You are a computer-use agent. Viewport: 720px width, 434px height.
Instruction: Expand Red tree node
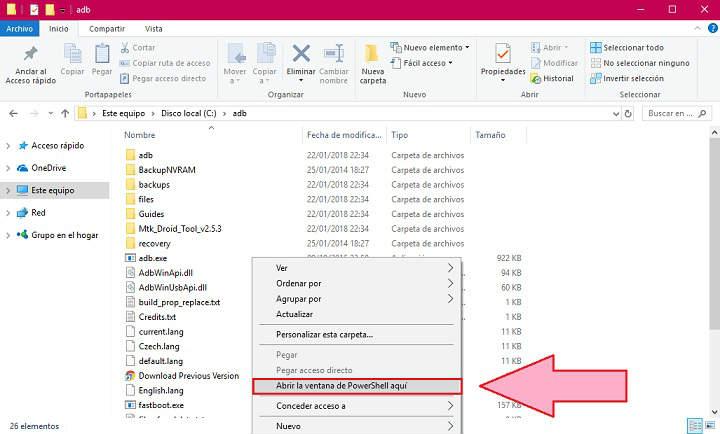[x=8, y=213]
